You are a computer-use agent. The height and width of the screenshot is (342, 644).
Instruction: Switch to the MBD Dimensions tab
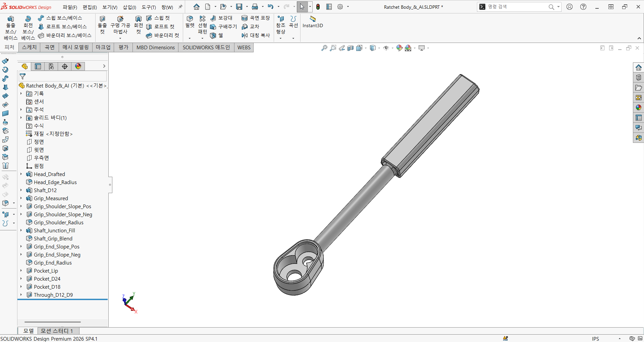click(156, 48)
